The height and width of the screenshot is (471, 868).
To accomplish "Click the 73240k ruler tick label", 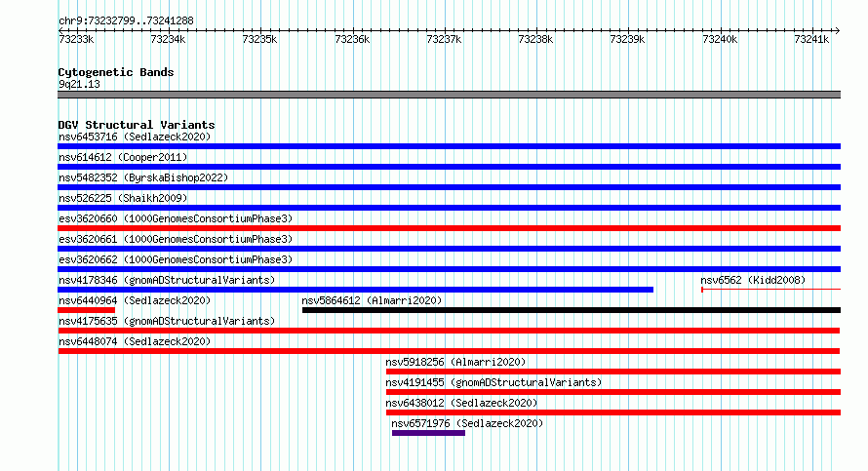I will coord(720,39).
